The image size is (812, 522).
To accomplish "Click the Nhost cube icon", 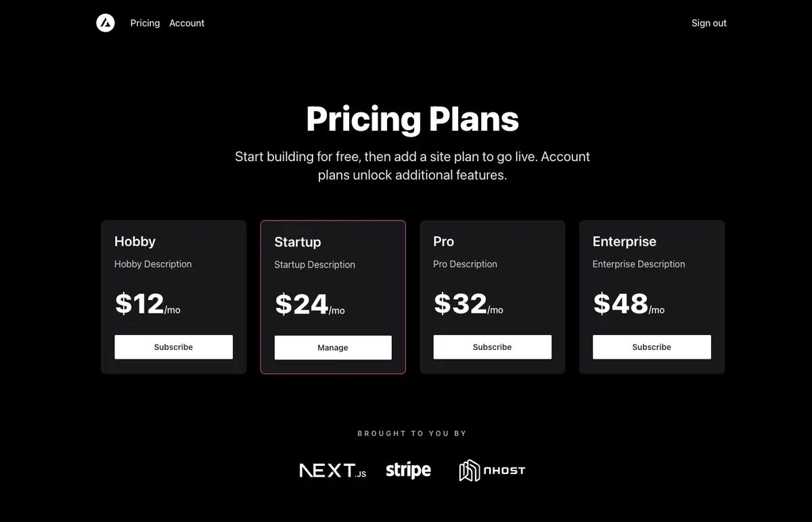I will [469, 471].
